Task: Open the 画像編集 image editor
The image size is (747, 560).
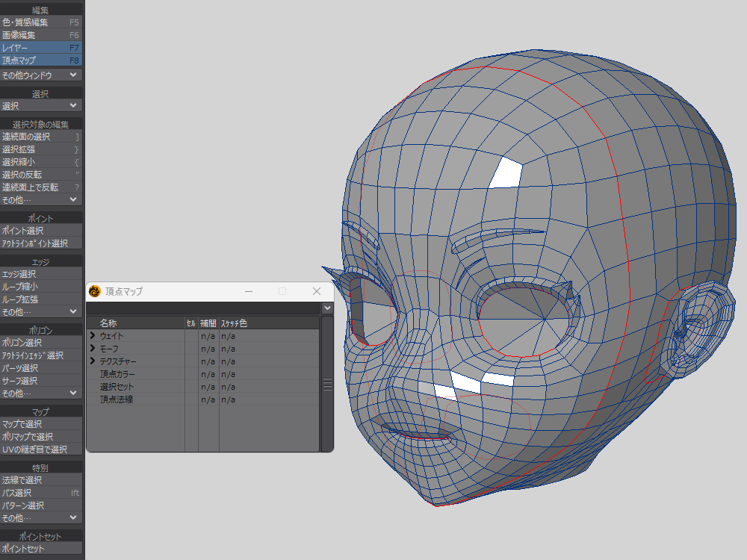Action: coord(41,35)
